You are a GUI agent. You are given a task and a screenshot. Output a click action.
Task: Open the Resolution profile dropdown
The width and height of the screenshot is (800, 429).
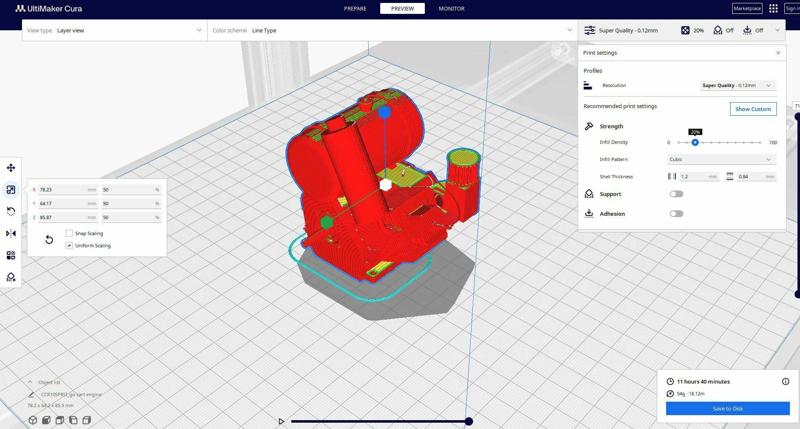point(737,86)
